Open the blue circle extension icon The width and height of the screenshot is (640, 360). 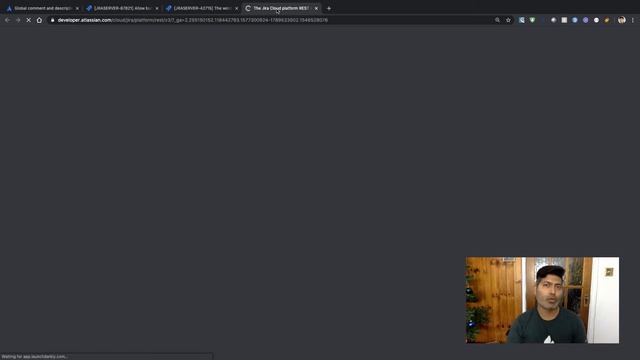tap(575, 20)
